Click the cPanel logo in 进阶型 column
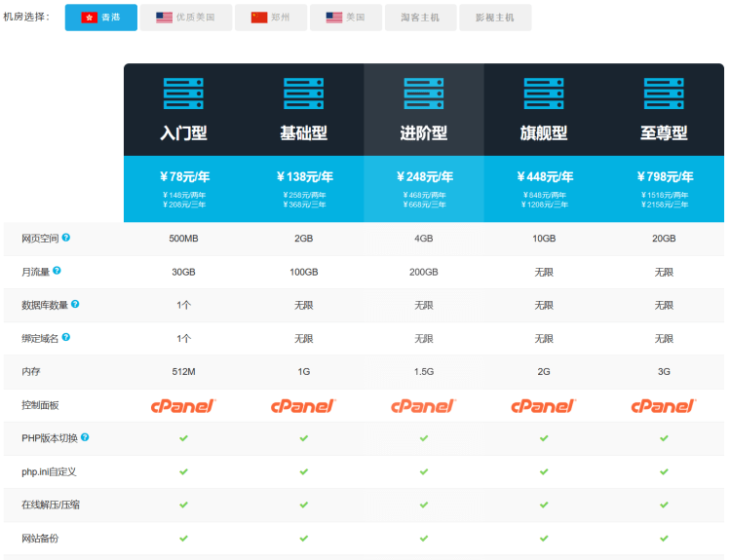The width and height of the screenshot is (731, 560). (x=424, y=406)
